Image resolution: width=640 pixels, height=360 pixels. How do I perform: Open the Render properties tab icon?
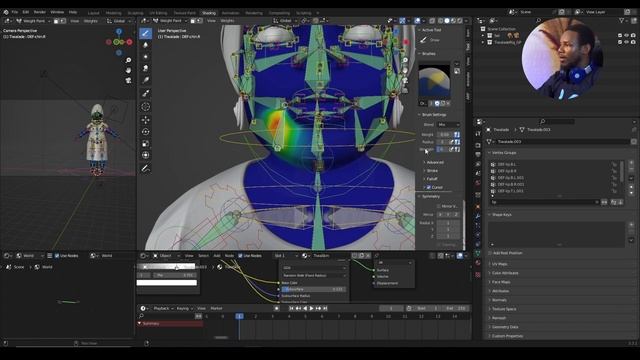click(478, 145)
